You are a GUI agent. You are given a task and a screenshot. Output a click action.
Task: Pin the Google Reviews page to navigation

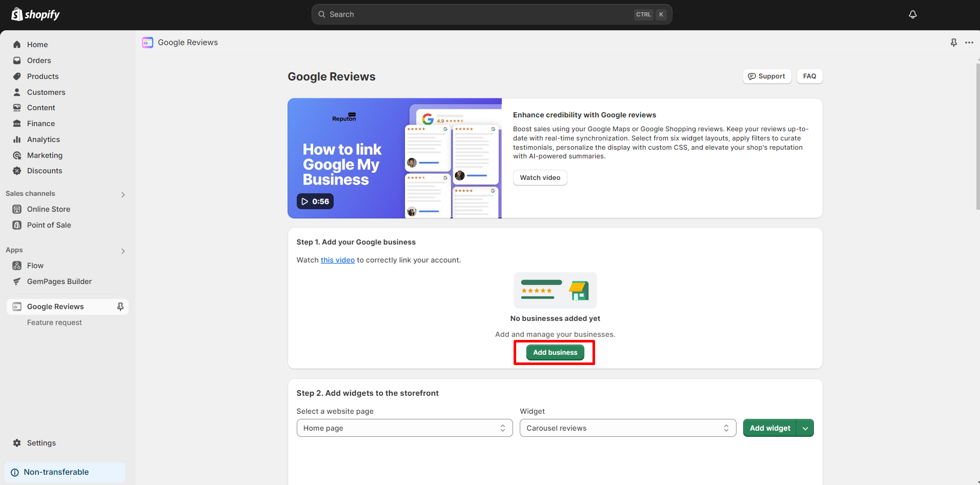tap(953, 43)
